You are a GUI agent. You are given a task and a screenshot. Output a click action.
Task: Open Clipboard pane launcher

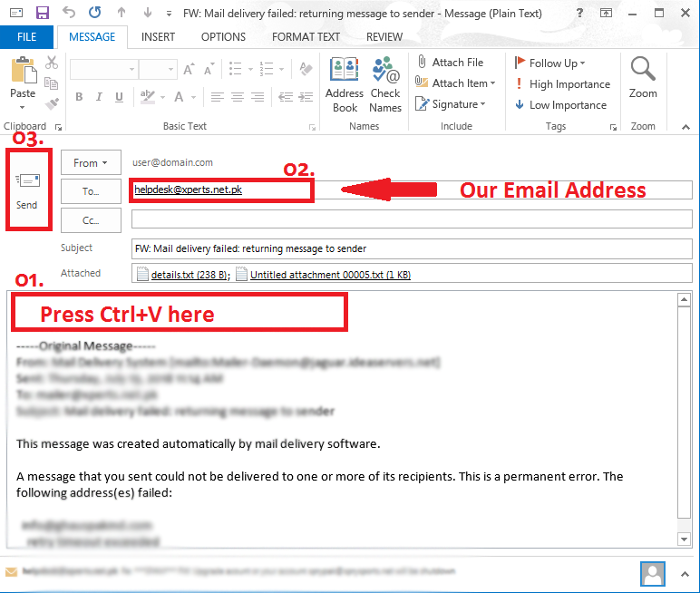(58, 127)
